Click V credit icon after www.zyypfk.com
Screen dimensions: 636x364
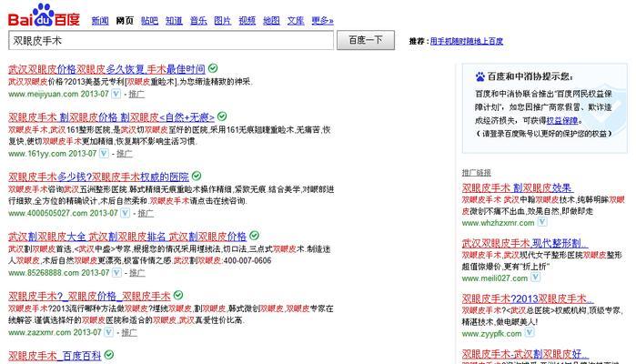click(530, 333)
